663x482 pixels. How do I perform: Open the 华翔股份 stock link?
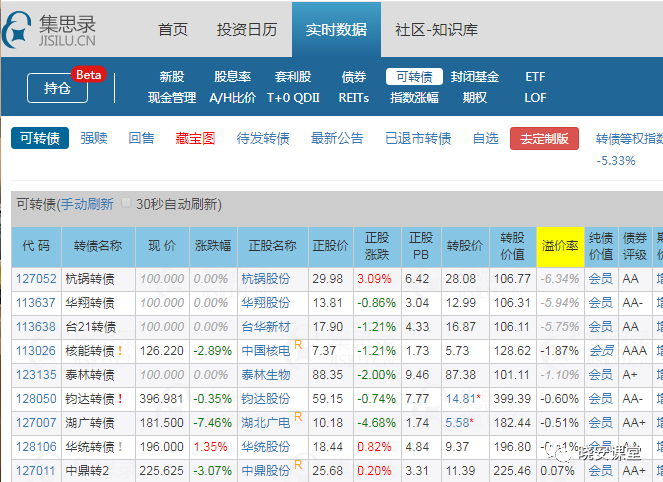[x=266, y=303]
